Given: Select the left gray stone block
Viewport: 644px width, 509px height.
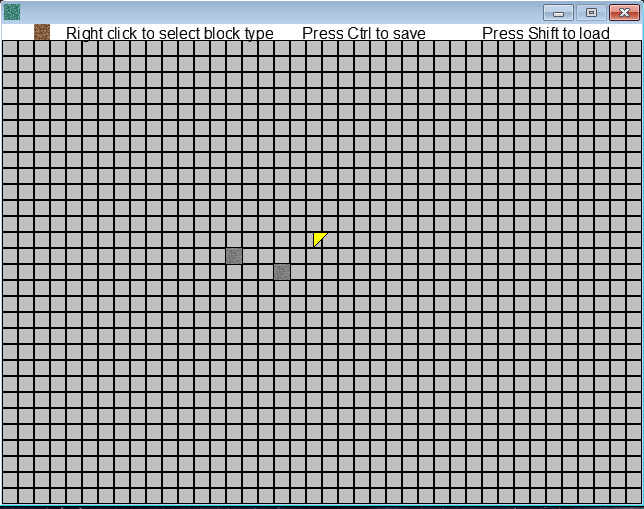Looking at the screenshot, I should pyautogui.click(x=234, y=256).
